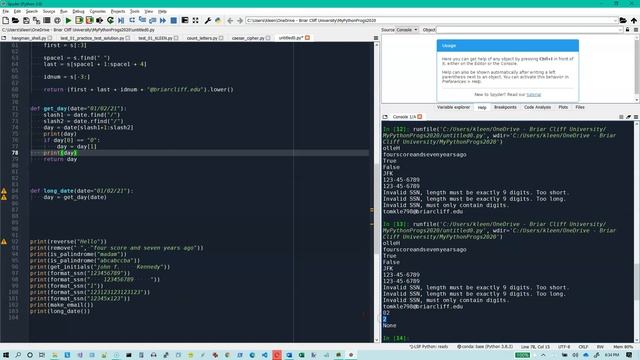Open the Plots pane tab

[563, 107]
